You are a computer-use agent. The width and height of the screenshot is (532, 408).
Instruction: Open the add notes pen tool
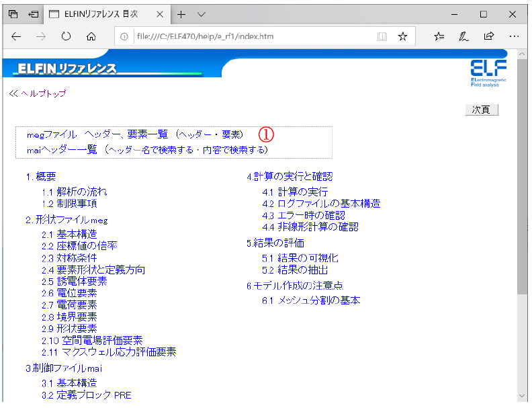click(x=463, y=36)
